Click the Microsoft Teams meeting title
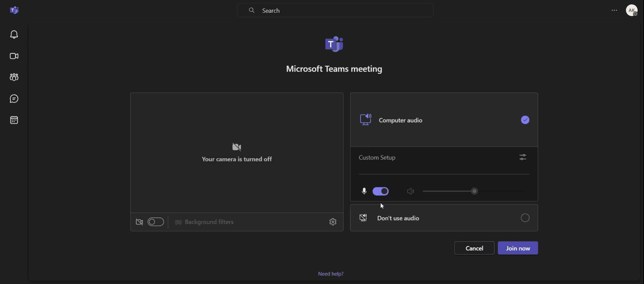 [x=334, y=69]
